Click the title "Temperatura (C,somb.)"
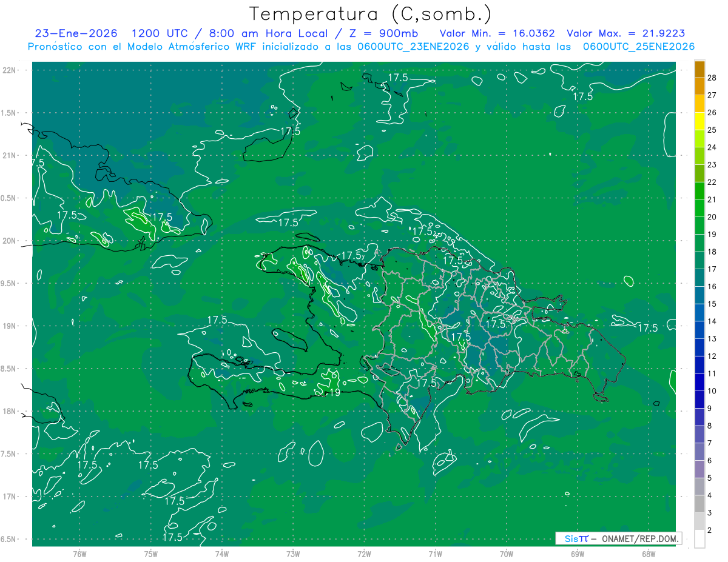This screenshot has width=728, height=562. (370, 14)
